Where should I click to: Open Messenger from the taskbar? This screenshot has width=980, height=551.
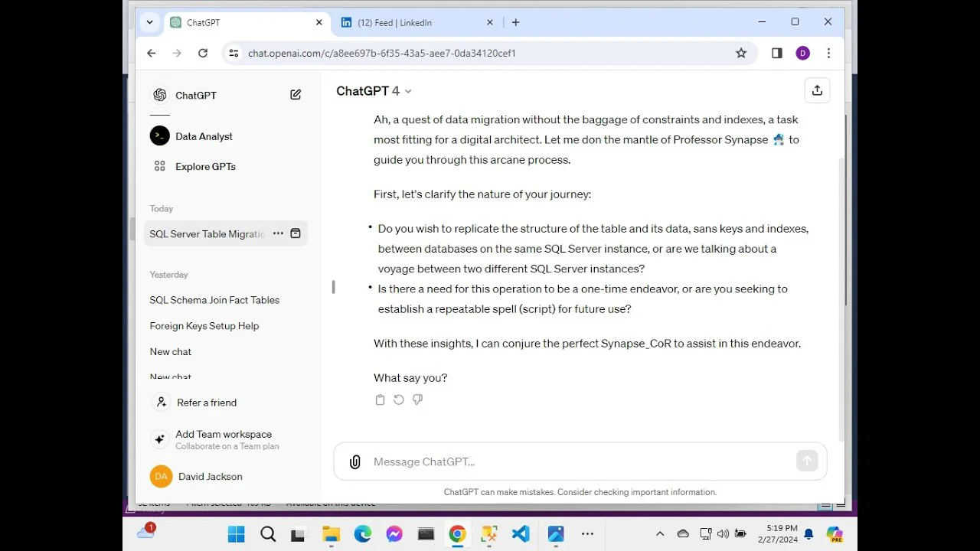[x=394, y=534]
